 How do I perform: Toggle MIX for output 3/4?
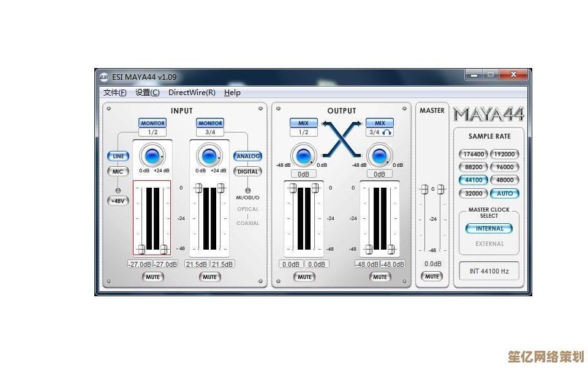[x=380, y=123]
